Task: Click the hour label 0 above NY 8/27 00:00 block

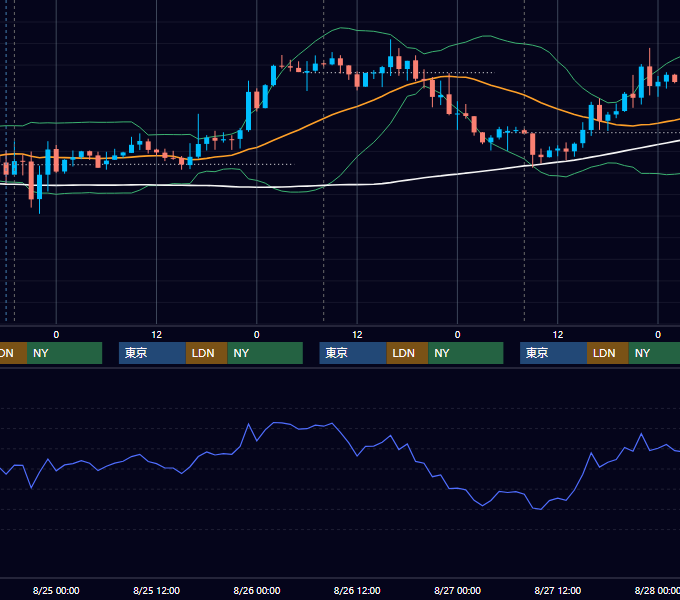Action: tap(458, 335)
